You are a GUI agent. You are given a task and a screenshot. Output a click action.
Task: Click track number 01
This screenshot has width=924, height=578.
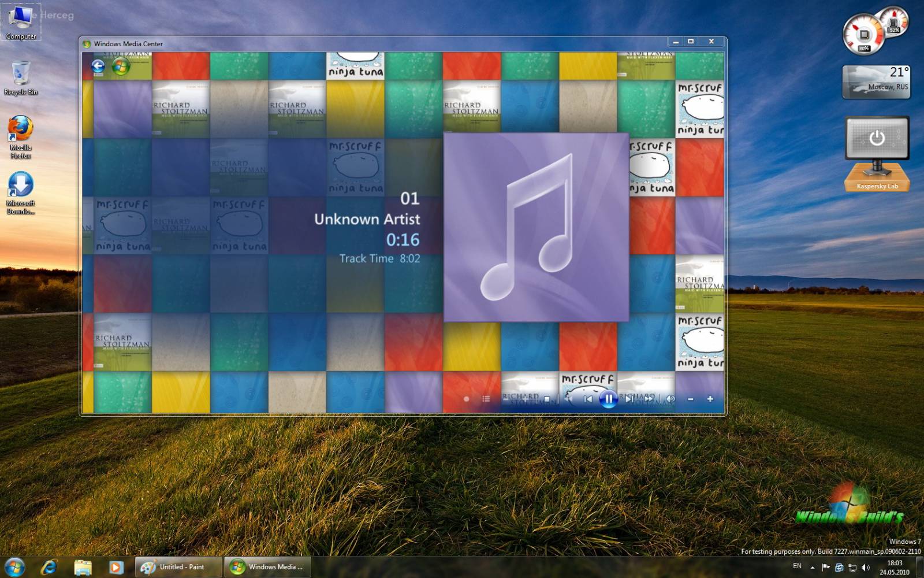point(410,198)
